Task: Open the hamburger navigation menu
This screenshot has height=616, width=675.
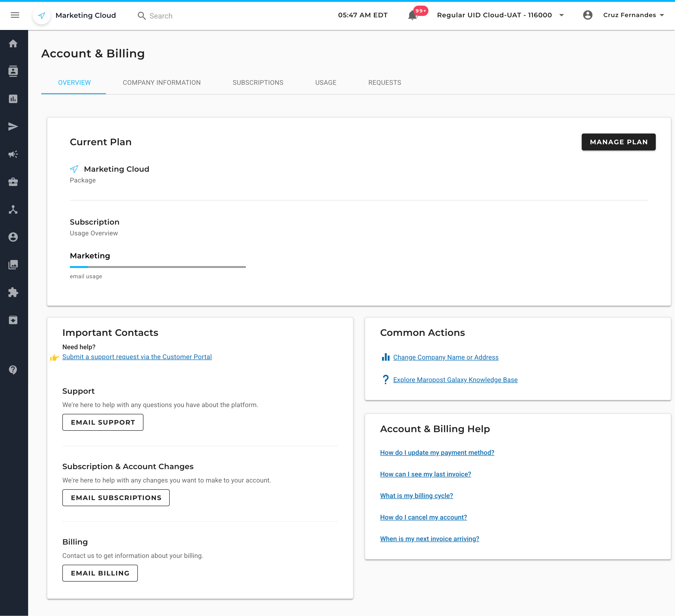Action: 15,15
